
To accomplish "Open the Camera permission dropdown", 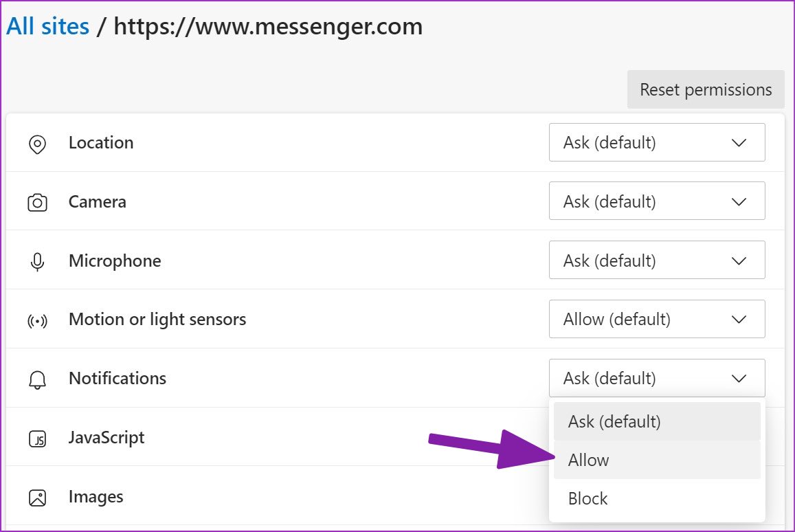I will [656, 201].
